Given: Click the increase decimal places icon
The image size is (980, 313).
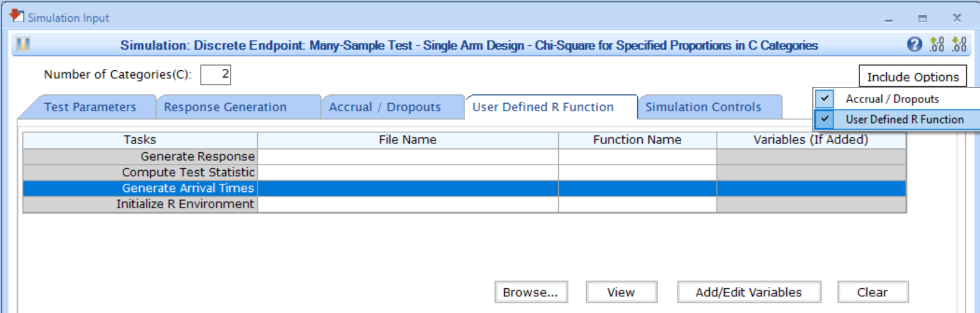Looking at the screenshot, I should tap(937, 44).
